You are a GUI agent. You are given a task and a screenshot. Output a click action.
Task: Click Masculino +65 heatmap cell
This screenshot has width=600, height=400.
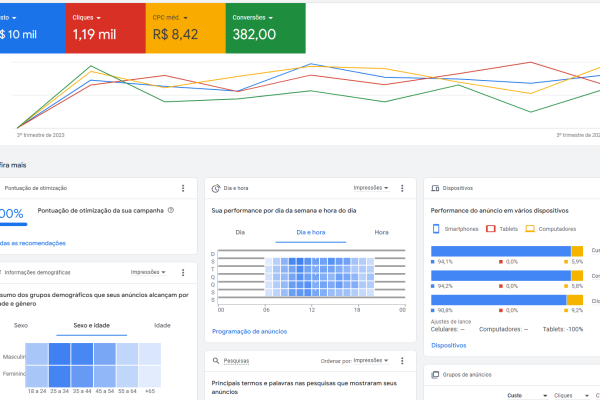(x=150, y=354)
